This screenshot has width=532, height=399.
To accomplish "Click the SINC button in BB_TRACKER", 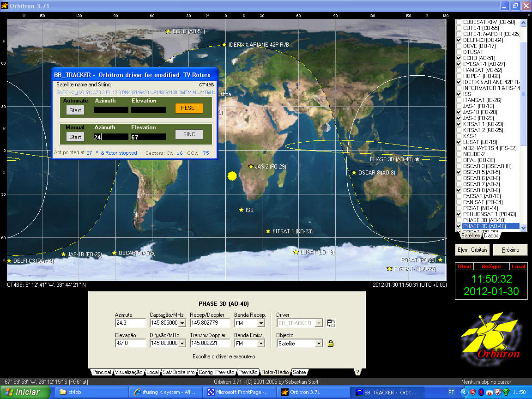I will pyautogui.click(x=189, y=134).
